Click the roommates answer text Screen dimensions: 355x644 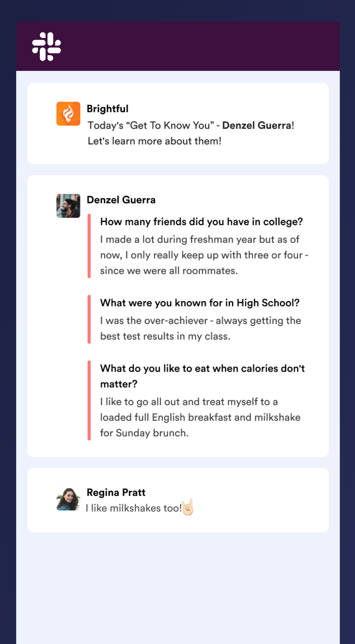click(x=204, y=255)
